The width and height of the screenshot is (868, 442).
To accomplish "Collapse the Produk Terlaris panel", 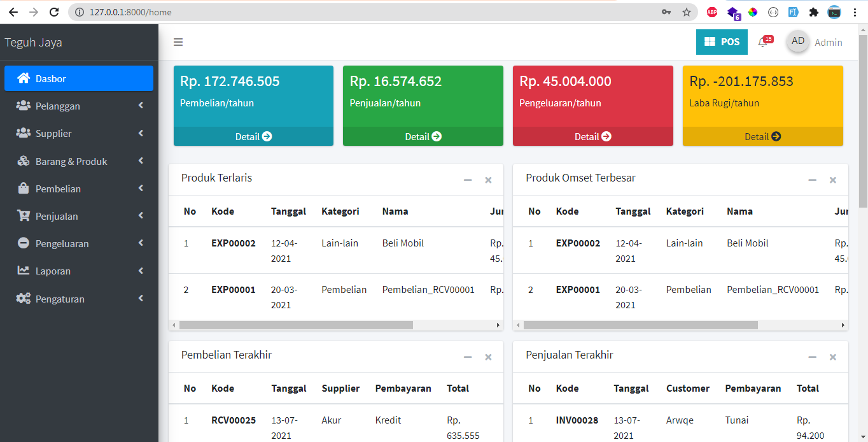I will tap(468, 180).
